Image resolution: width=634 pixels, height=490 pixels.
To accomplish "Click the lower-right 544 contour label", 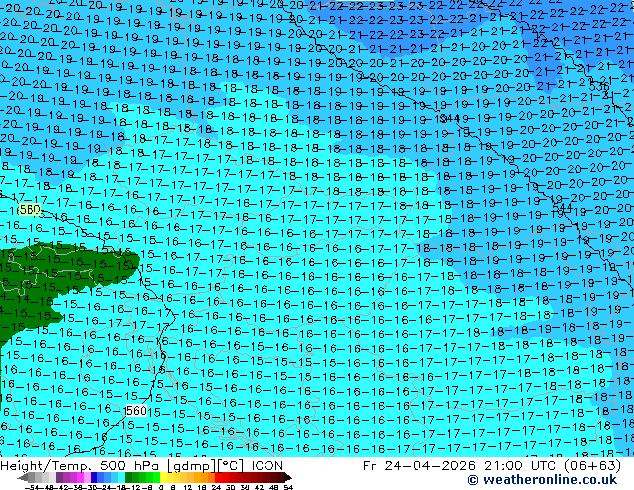I will [x=562, y=208].
